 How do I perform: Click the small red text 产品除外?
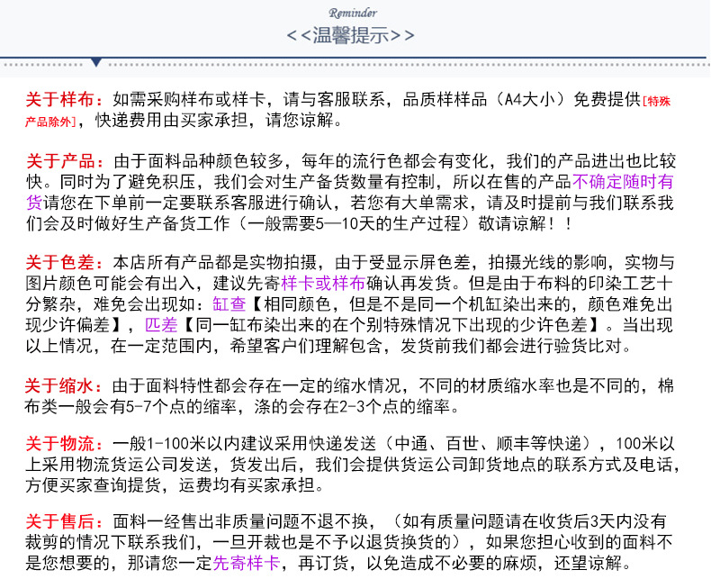coord(49,122)
